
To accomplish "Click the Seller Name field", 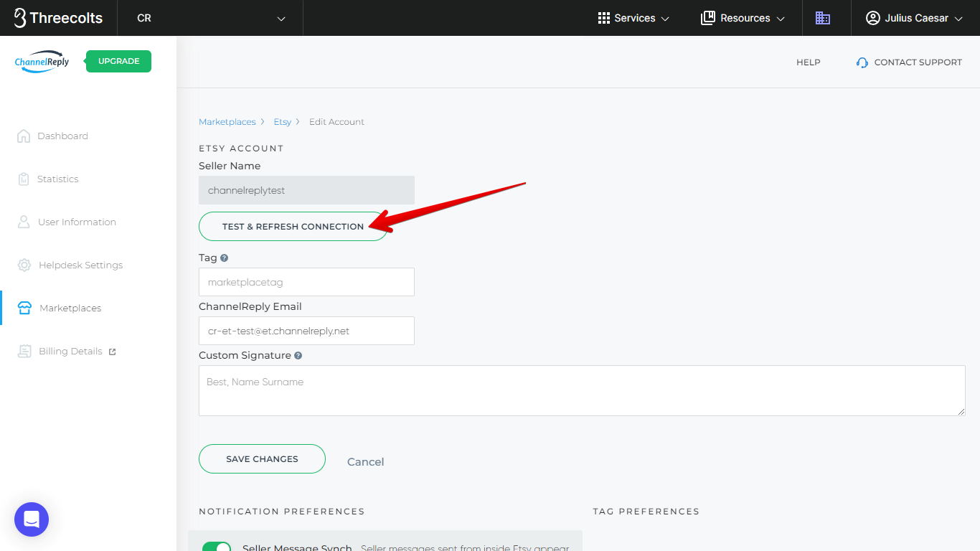I will point(306,190).
